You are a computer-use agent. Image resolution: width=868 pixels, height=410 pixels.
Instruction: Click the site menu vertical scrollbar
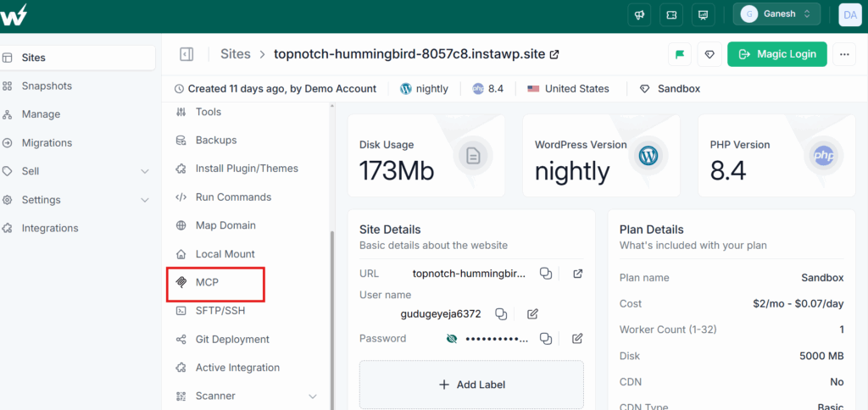click(x=332, y=319)
